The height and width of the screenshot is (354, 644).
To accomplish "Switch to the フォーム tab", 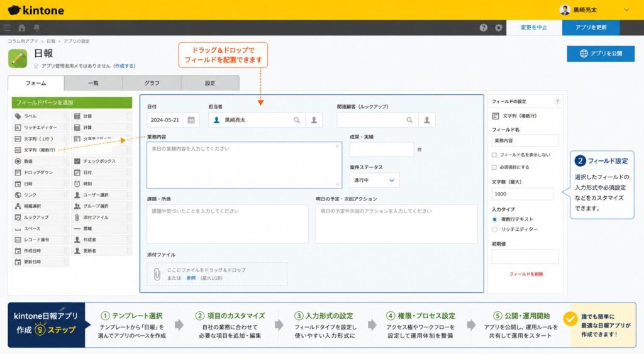I will point(36,83).
